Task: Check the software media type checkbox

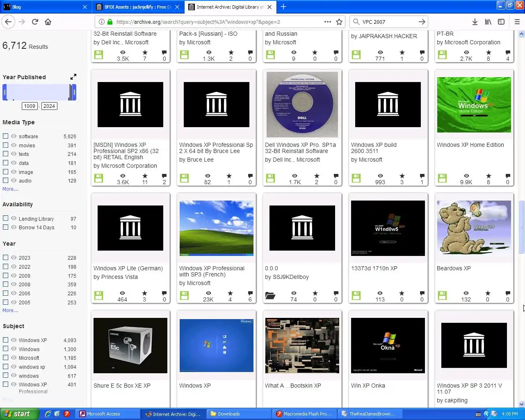Action: (5, 136)
